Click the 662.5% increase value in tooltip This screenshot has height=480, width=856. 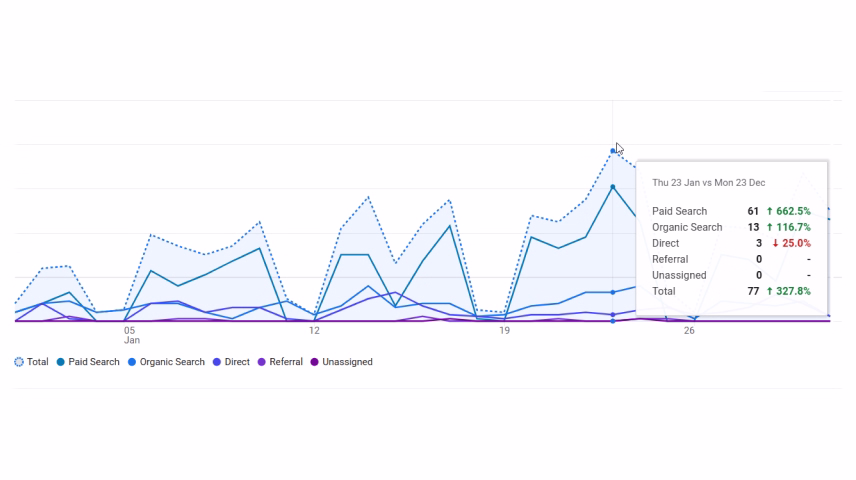[788, 211]
